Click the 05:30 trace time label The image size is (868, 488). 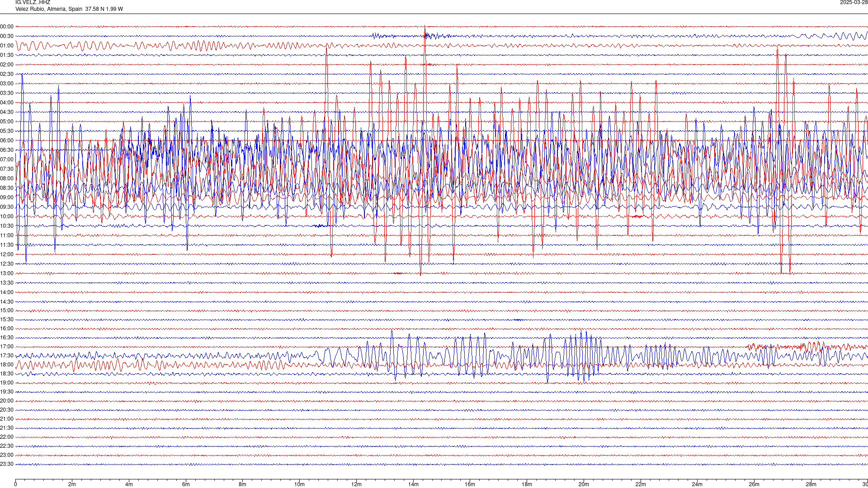tap(7, 131)
